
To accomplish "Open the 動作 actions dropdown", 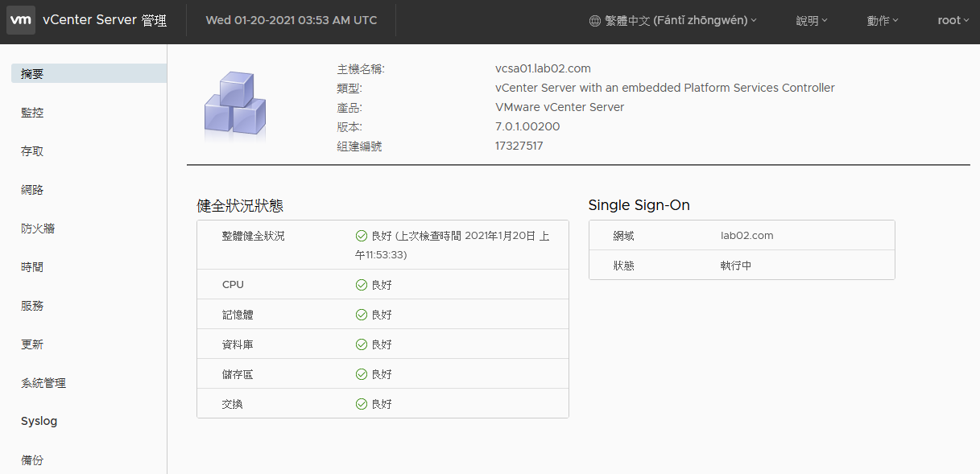I will coord(883,21).
